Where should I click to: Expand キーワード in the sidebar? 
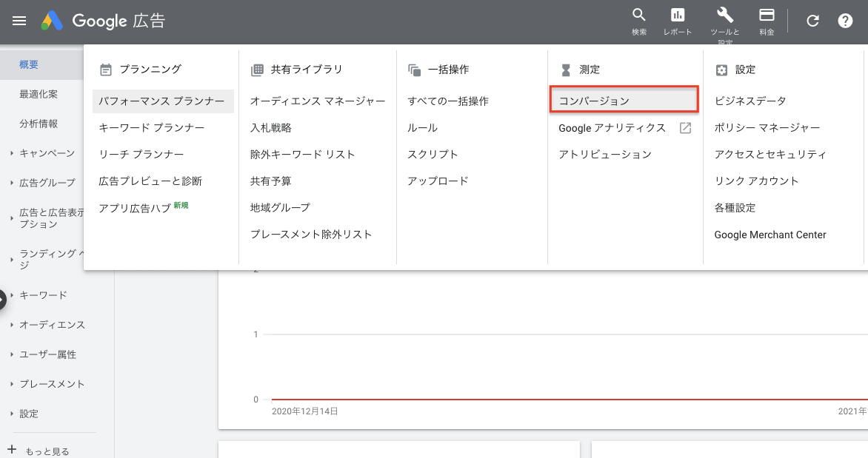click(12, 295)
